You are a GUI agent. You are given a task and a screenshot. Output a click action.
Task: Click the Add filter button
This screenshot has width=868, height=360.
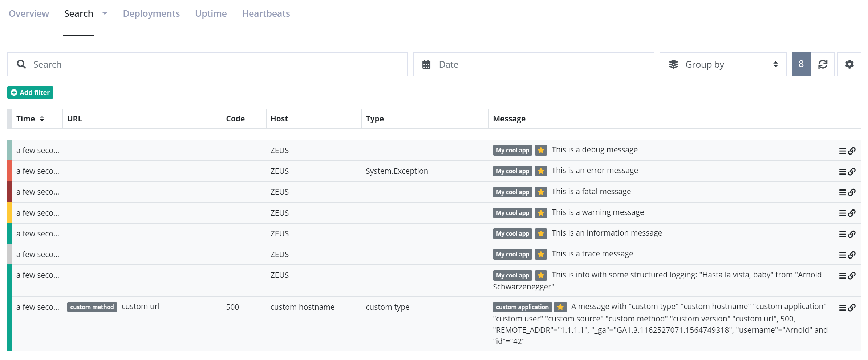click(x=30, y=92)
